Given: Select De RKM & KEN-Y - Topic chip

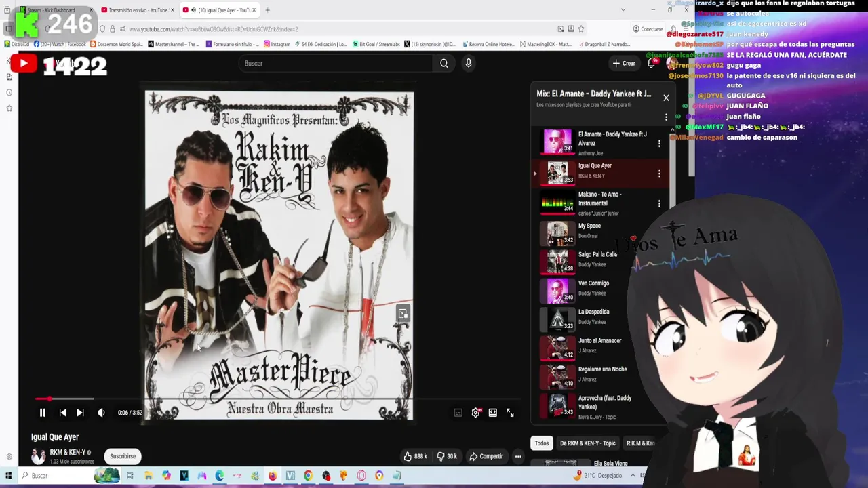Looking at the screenshot, I should tap(587, 443).
